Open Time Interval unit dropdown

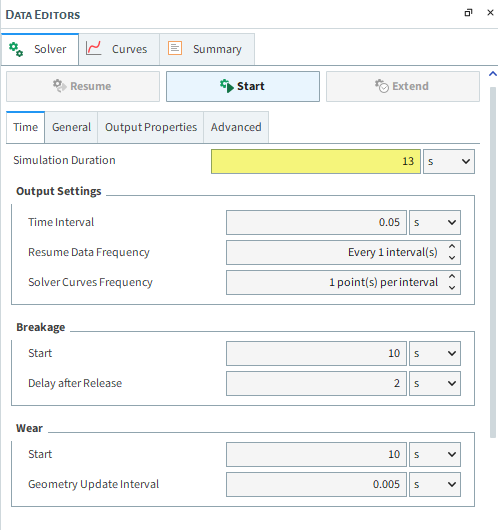coord(435,222)
